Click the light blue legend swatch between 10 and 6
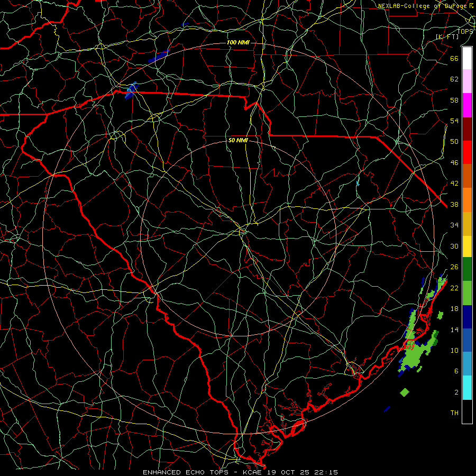 click(467, 364)
